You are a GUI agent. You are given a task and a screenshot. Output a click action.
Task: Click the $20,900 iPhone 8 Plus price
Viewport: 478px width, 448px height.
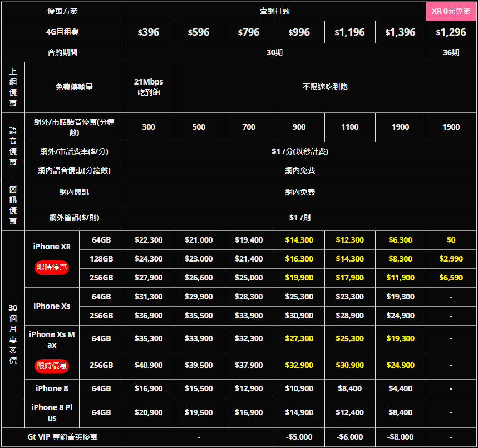[x=149, y=412]
